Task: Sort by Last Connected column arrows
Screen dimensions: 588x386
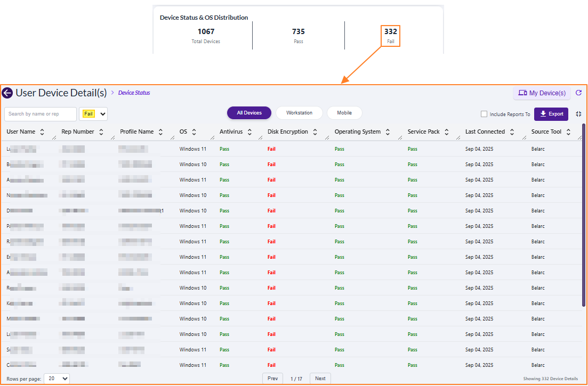Action: (x=512, y=132)
